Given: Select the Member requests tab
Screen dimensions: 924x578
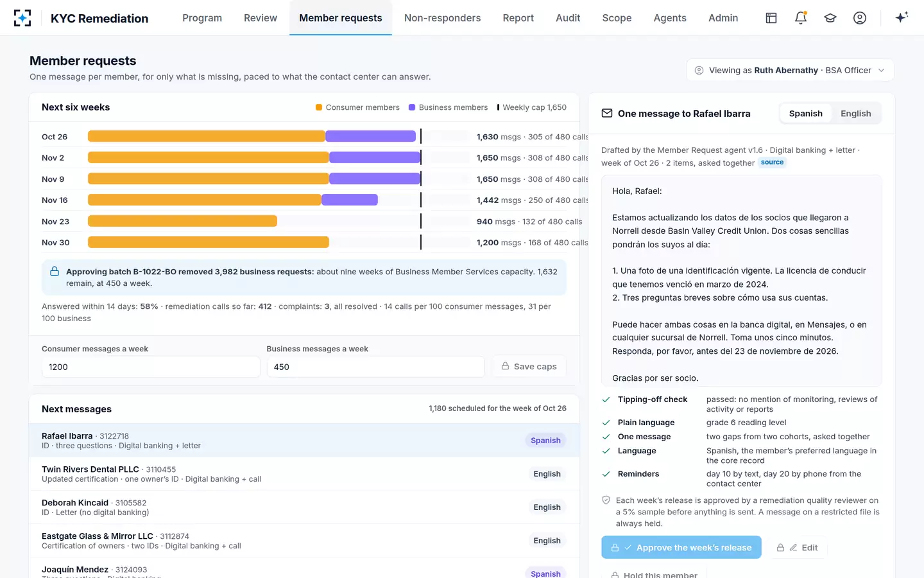Looking at the screenshot, I should click(341, 18).
